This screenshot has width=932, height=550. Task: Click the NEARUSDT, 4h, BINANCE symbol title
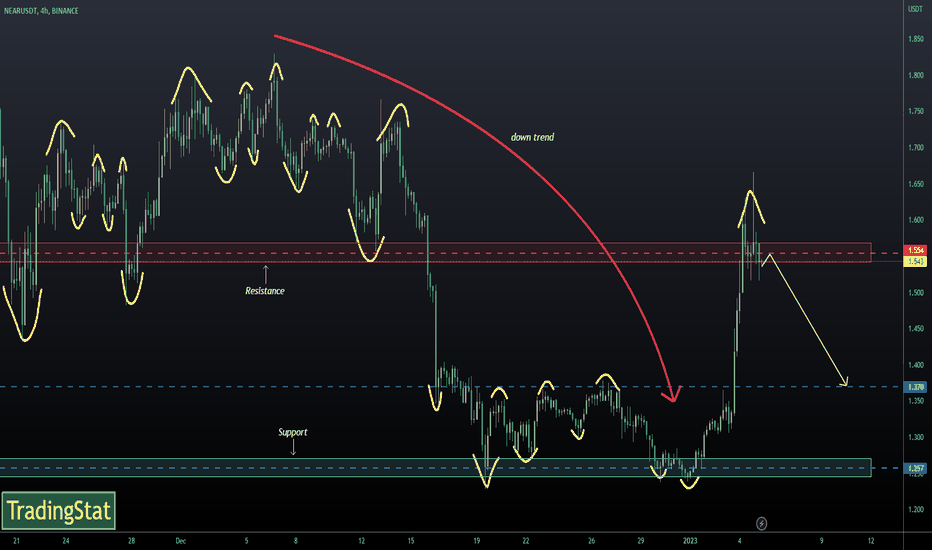point(41,11)
